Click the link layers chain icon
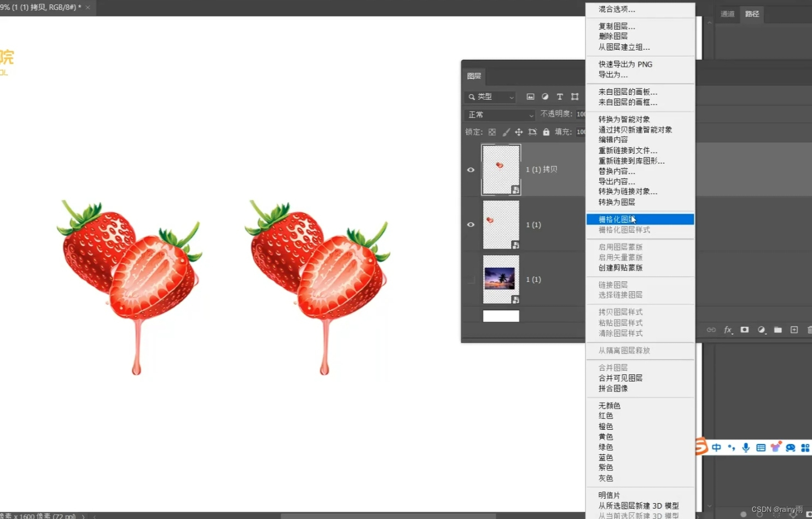The width and height of the screenshot is (812, 519). [x=711, y=330]
